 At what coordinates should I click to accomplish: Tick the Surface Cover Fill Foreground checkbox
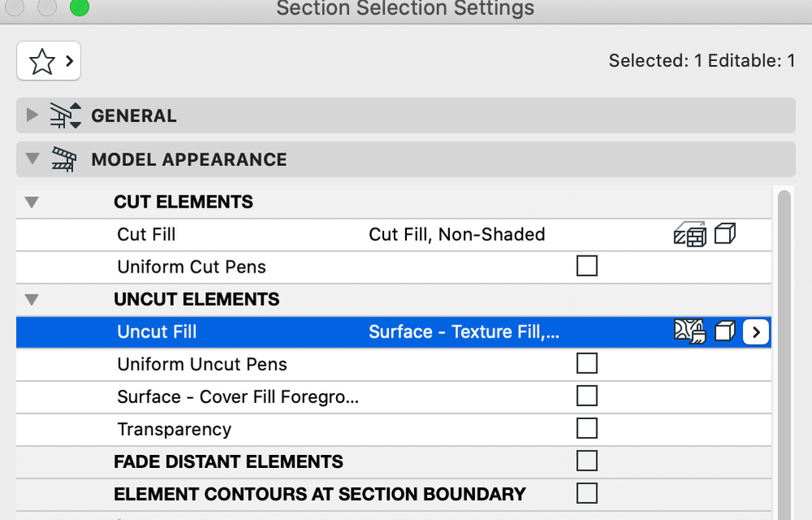click(587, 396)
